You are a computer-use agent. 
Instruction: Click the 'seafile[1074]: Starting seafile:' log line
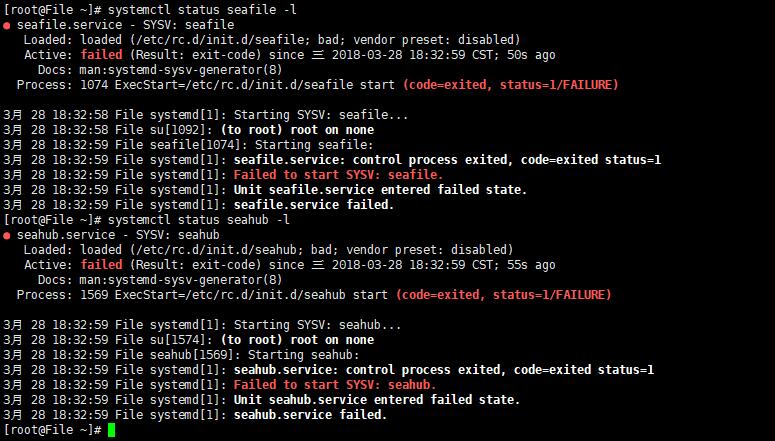pyautogui.click(x=262, y=145)
